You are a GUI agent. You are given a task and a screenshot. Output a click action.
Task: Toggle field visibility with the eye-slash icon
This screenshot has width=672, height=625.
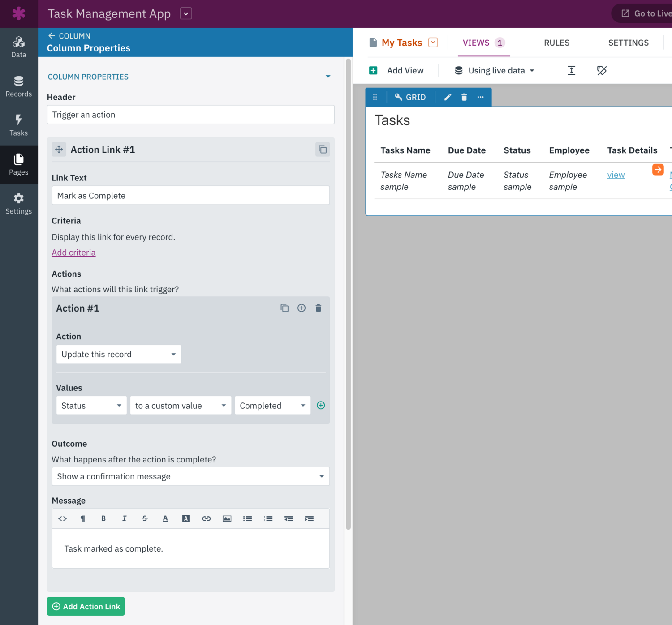[x=602, y=70]
